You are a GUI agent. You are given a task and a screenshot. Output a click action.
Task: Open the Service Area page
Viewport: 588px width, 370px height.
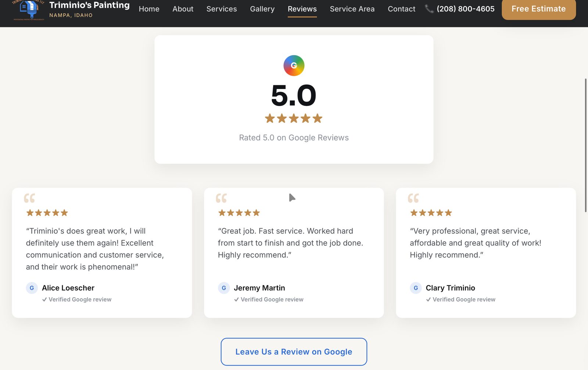tap(352, 9)
